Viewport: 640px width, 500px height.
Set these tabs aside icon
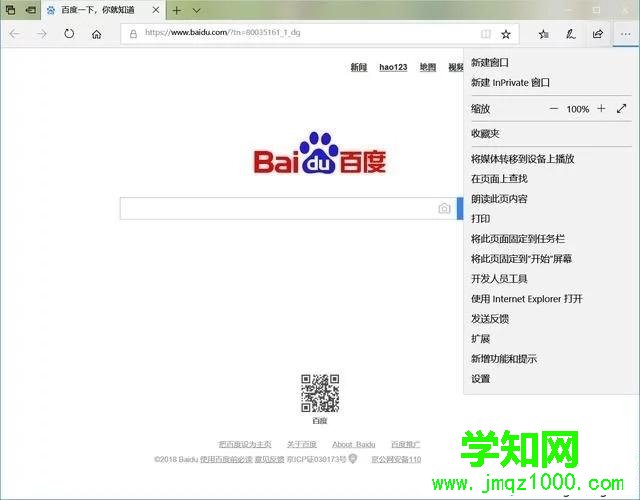tap(31, 10)
